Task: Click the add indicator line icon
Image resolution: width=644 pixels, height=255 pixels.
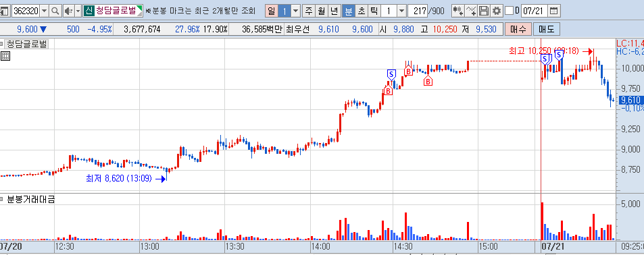Action: [472, 11]
